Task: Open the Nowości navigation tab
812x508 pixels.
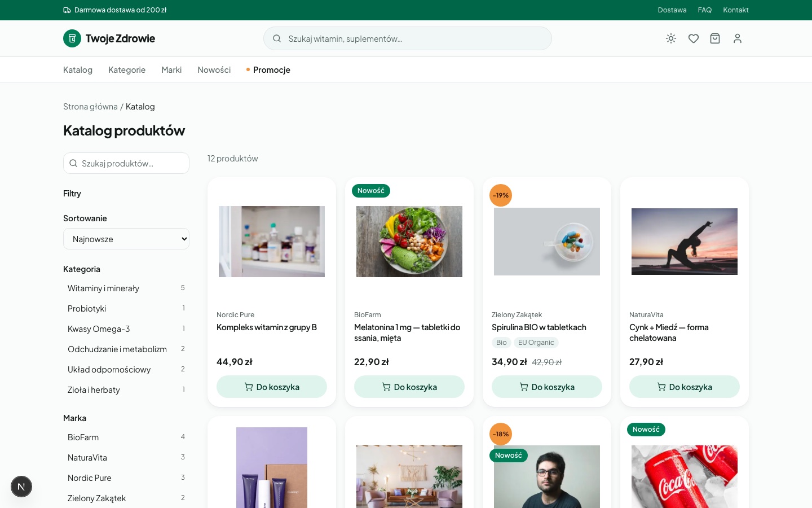Action: point(214,69)
